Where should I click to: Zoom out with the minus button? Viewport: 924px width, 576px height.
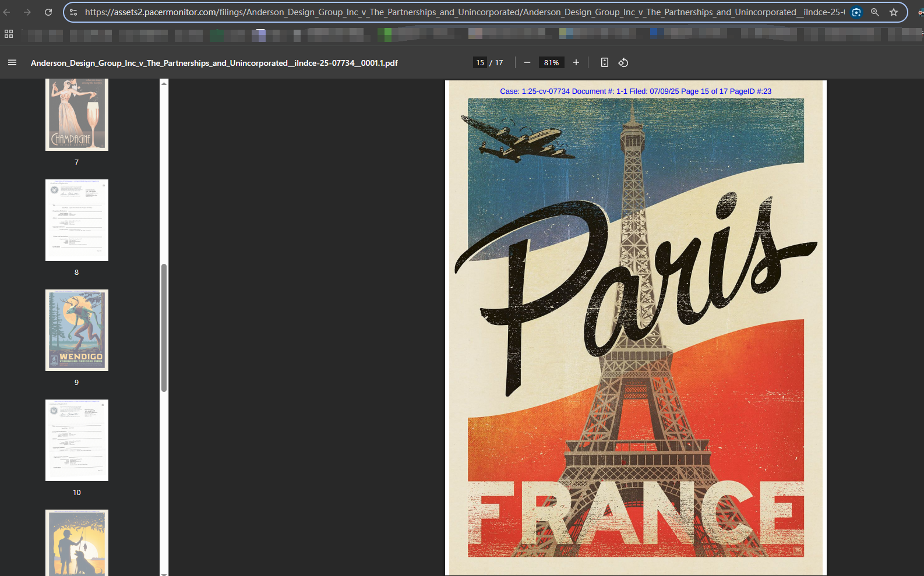pyautogui.click(x=527, y=62)
